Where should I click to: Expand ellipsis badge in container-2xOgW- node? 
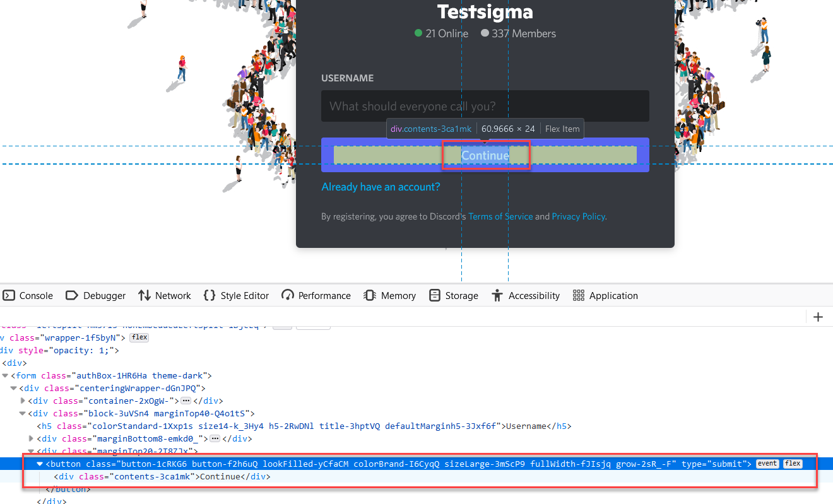(186, 401)
